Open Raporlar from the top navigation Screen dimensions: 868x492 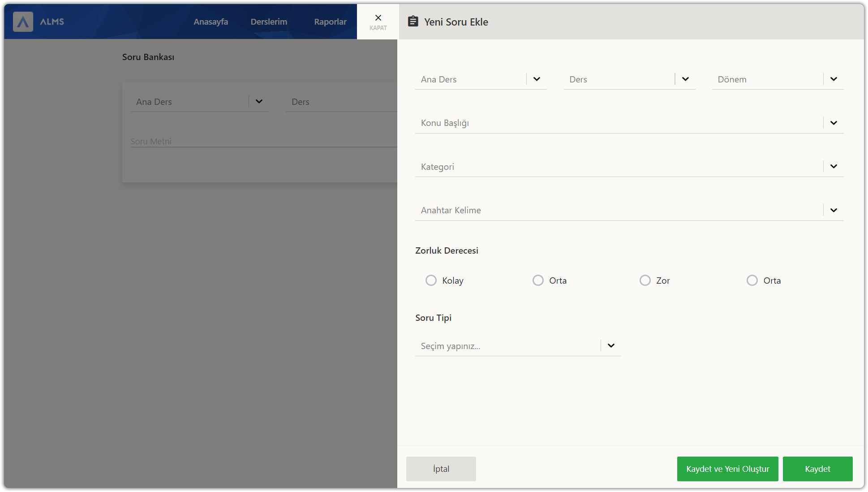pos(330,22)
